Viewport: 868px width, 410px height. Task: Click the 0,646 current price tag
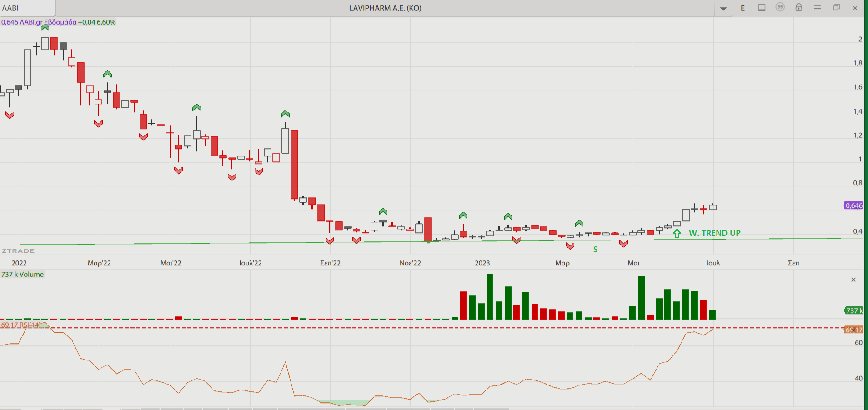853,205
